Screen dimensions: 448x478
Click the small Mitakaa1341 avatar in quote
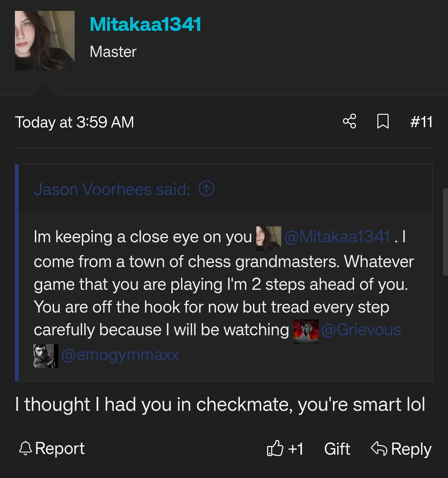[268, 239]
